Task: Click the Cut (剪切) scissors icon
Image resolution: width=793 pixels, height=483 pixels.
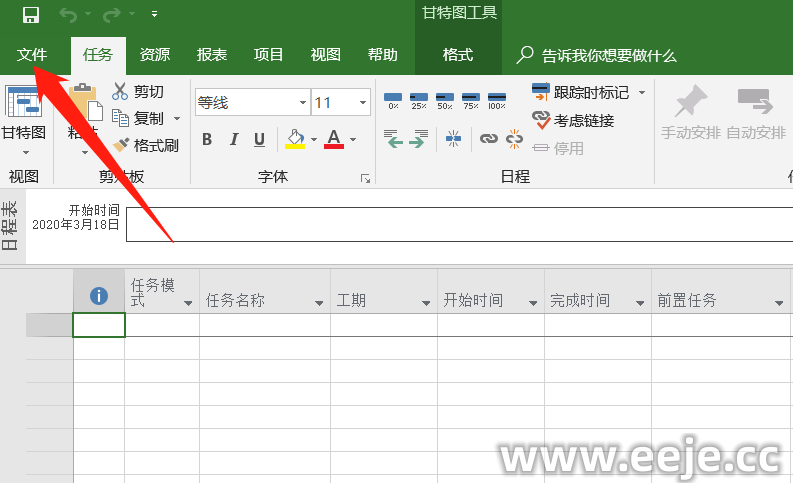Action: click(121, 92)
